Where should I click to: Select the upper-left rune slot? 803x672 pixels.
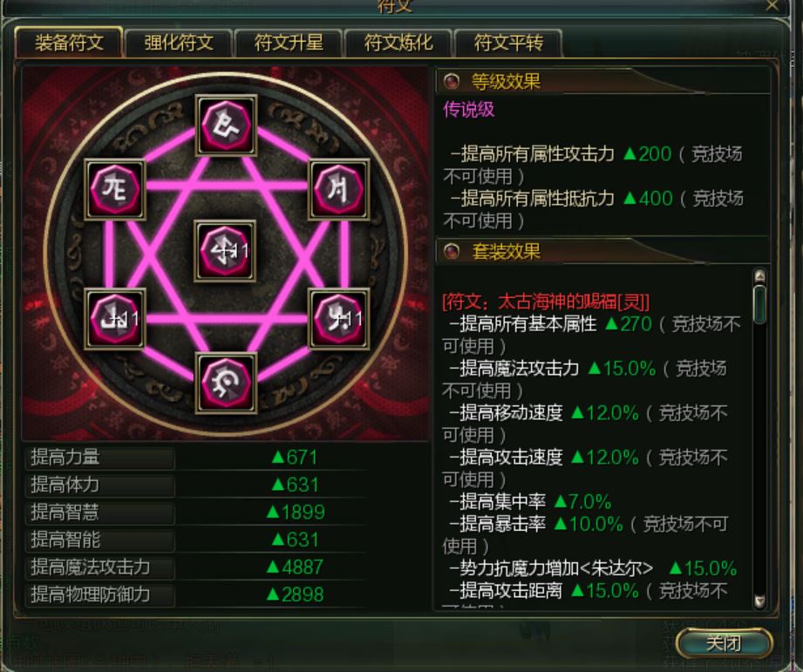point(115,190)
